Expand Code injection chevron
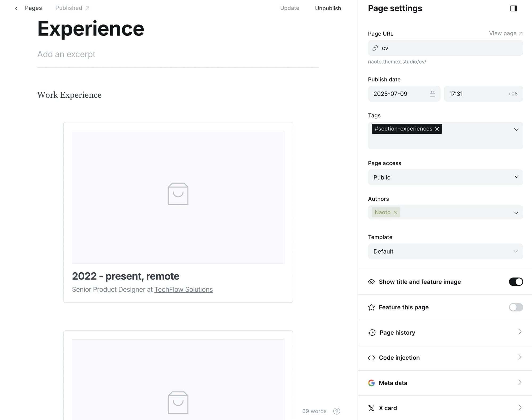This screenshot has height=420, width=532. click(x=520, y=357)
